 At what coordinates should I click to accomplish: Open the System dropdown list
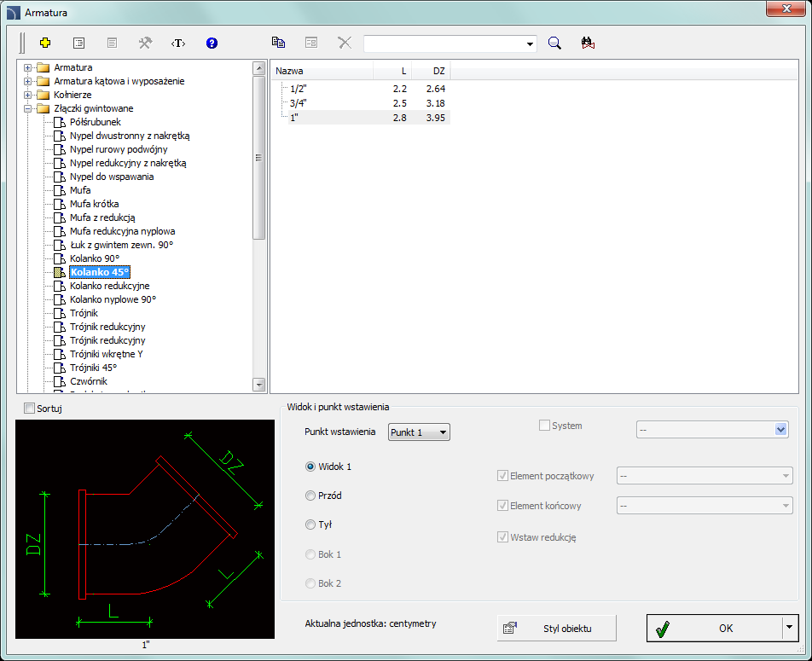pos(781,430)
